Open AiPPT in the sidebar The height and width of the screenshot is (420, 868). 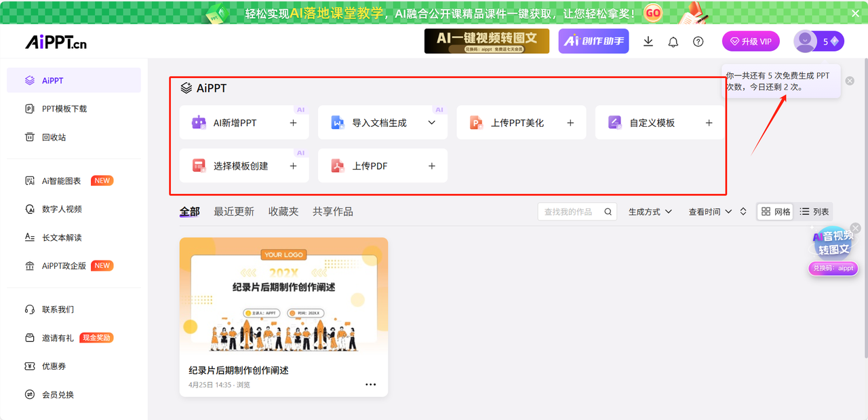pos(74,80)
